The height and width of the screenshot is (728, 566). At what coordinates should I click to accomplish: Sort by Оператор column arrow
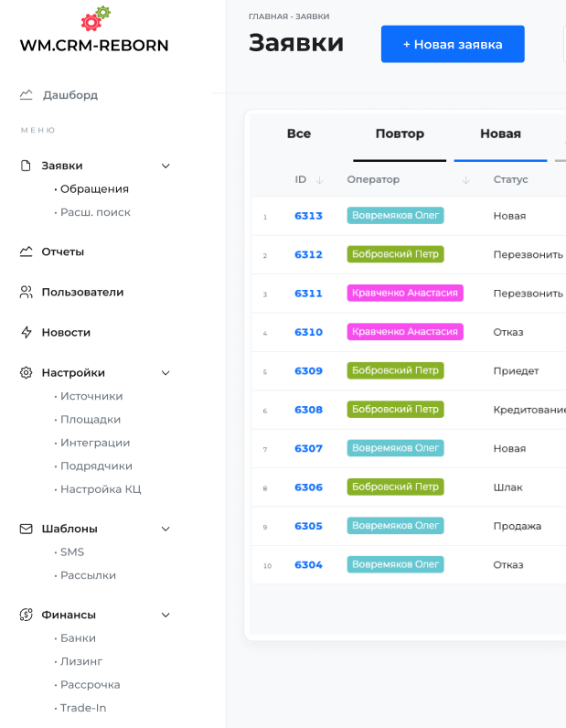click(x=466, y=180)
